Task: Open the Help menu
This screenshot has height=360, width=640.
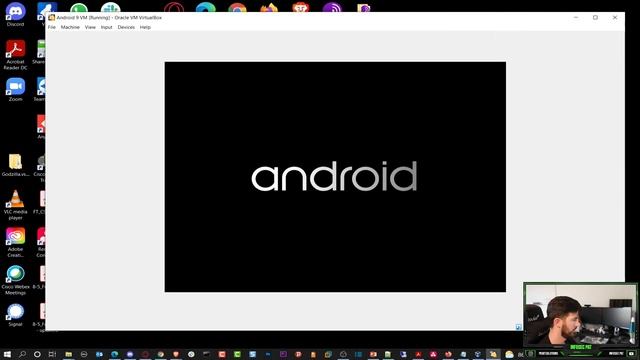Action: pyautogui.click(x=145, y=27)
